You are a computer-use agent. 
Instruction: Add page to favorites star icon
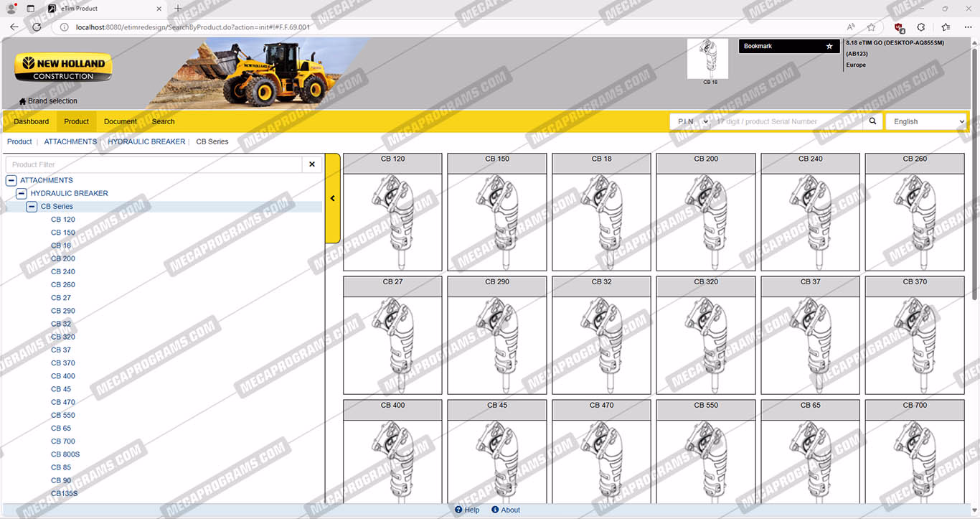pos(871,27)
